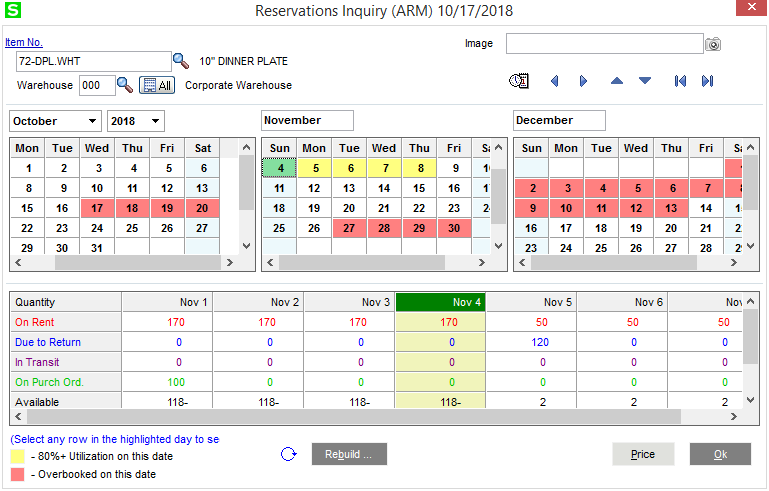Jump to last record icon
This screenshot has width=769, height=491.
pos(707,81)
